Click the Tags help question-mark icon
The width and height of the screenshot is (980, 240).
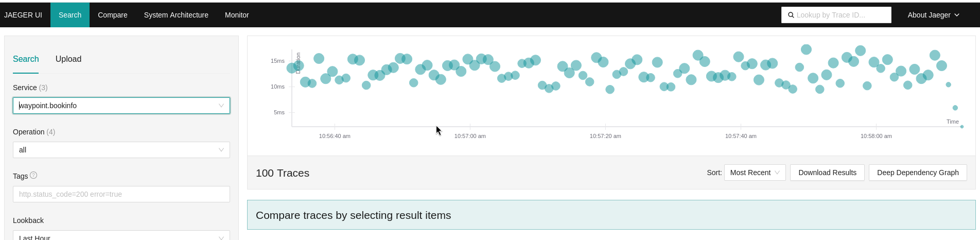coord(33,175)
